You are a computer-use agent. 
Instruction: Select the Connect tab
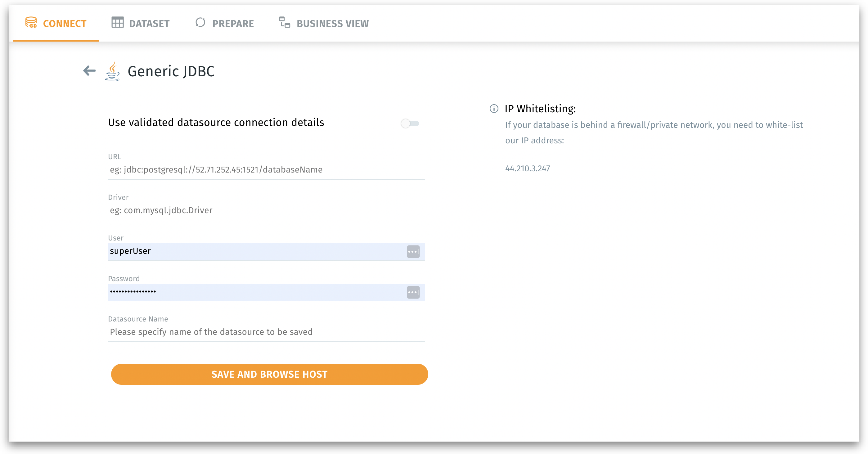tap(64, 24)
